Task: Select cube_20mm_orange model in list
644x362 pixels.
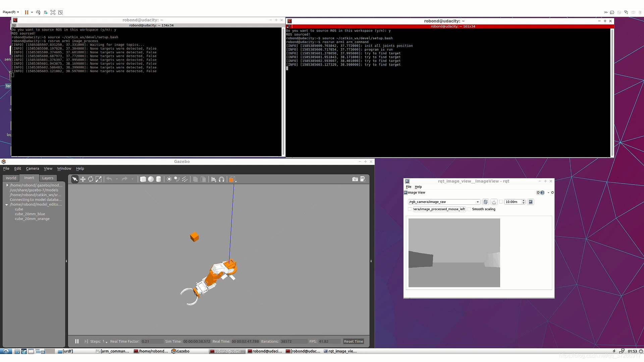Action: pos(32,219)
